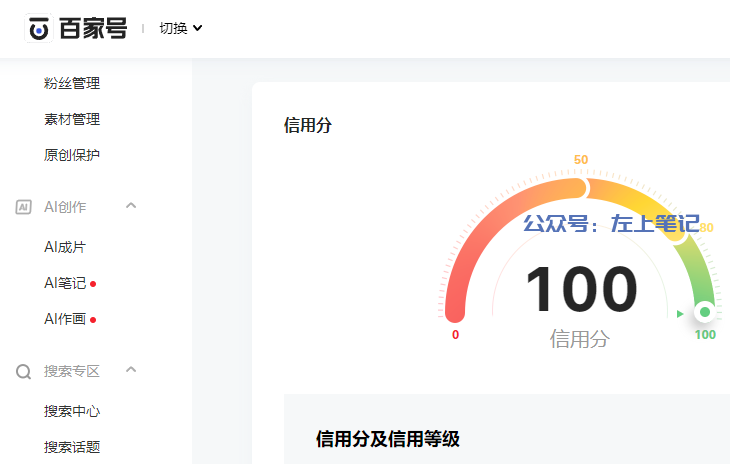Click the AI创作 section label
Viewport: 730px width, 464px height.
(65, 207)
